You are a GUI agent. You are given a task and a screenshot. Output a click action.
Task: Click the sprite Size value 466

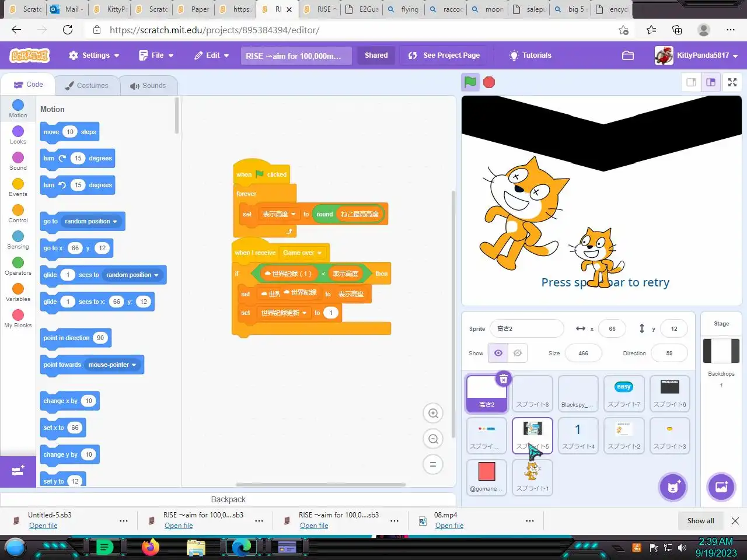pos(583,353)
